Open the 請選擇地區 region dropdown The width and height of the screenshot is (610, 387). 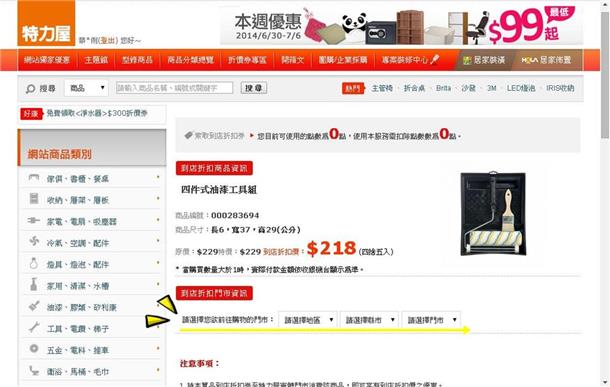click(x=308, y=320)
